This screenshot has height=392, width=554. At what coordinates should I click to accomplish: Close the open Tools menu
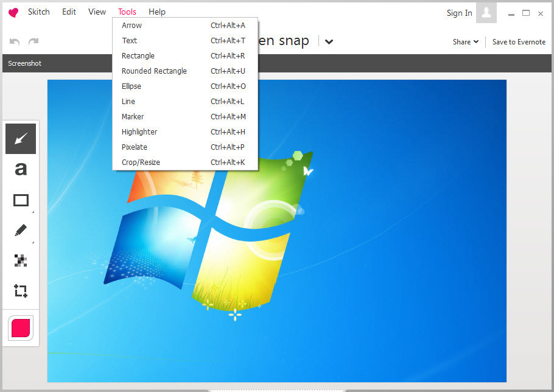click(127, 12)
